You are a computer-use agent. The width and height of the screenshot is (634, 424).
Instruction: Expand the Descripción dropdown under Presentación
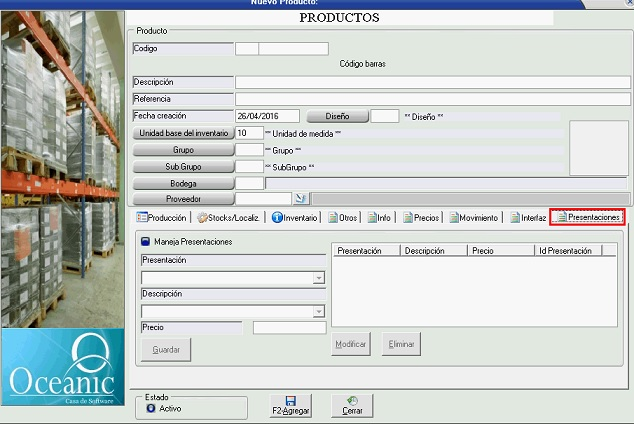coord(319,312)
